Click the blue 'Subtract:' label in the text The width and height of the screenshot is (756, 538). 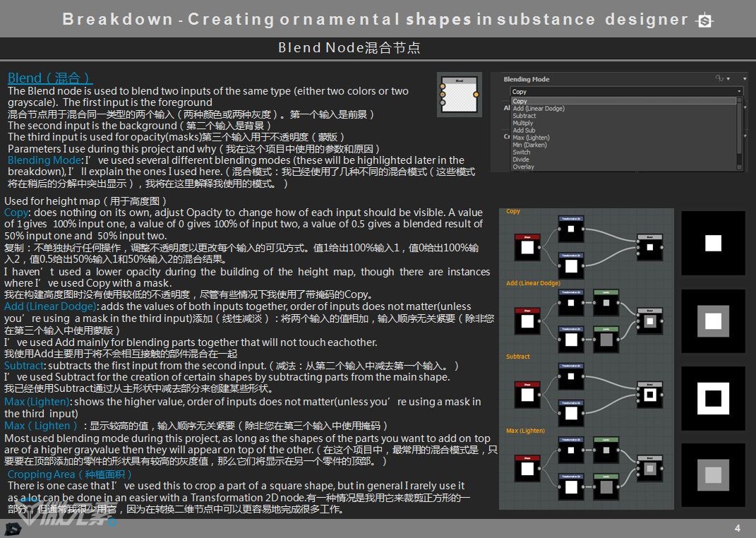click(x=25, y=366)
